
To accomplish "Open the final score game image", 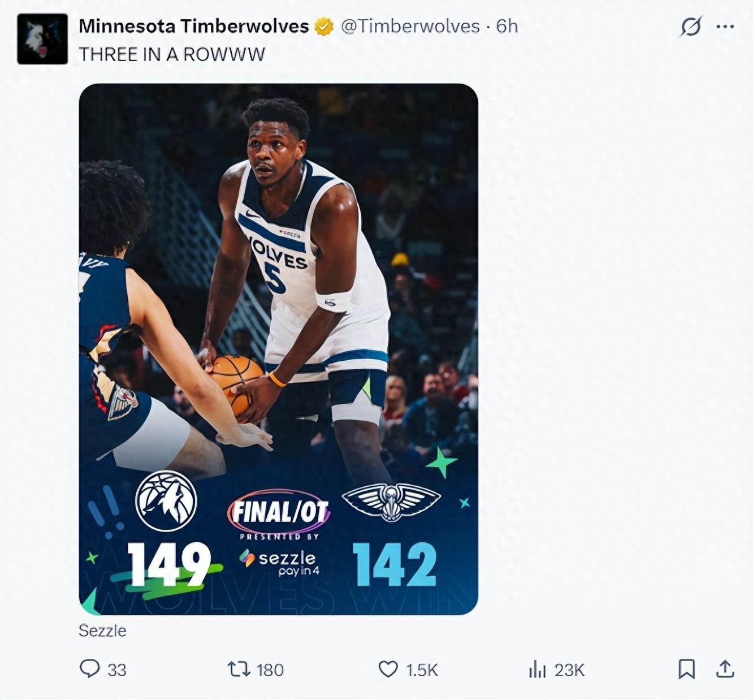I will tap(279, 349).
